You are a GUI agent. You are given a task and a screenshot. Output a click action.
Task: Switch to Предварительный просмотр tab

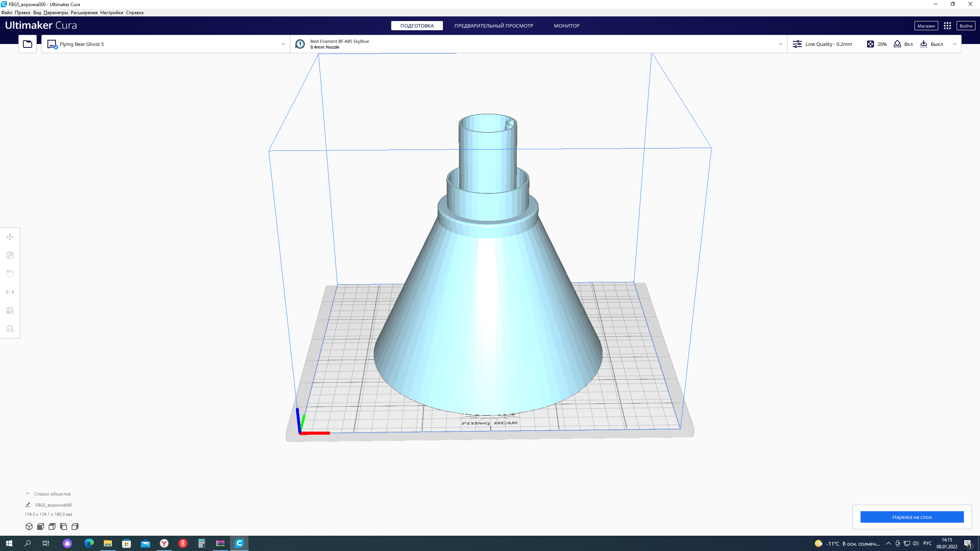pos(493,26)
